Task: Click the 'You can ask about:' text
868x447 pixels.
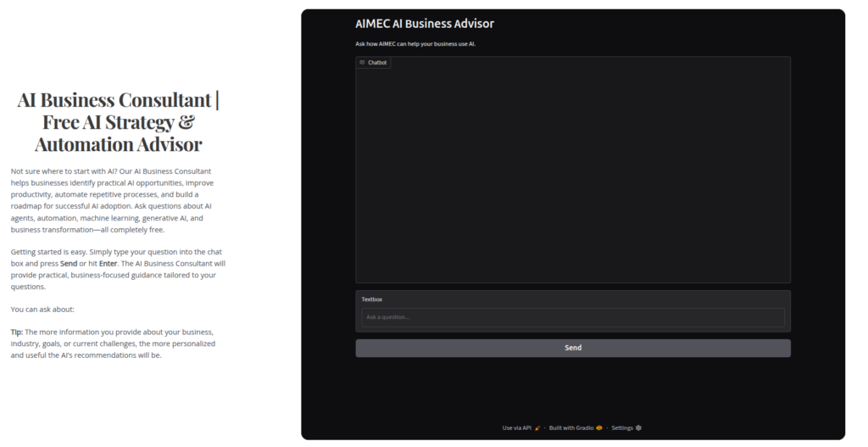Action: 42,309
